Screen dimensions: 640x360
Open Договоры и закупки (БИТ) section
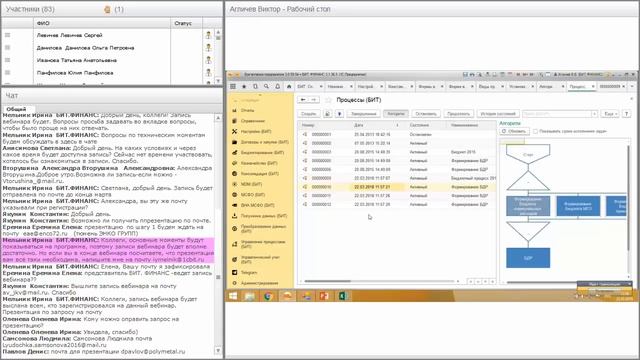(260, 142)
